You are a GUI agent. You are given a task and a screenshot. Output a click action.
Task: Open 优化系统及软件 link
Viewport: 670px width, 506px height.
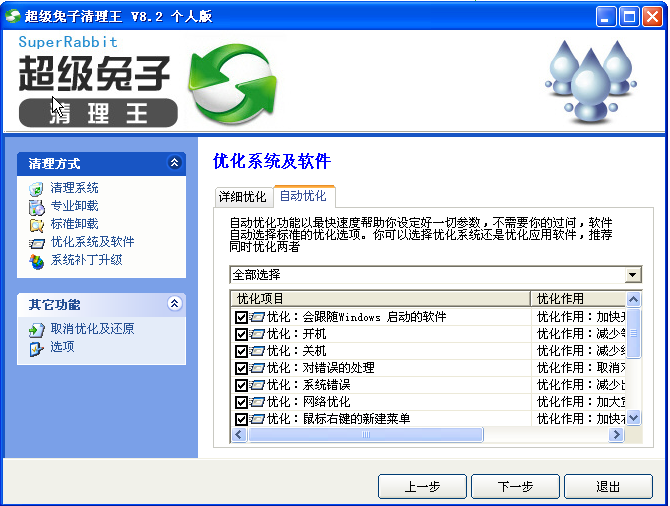(x=92, y=241)
